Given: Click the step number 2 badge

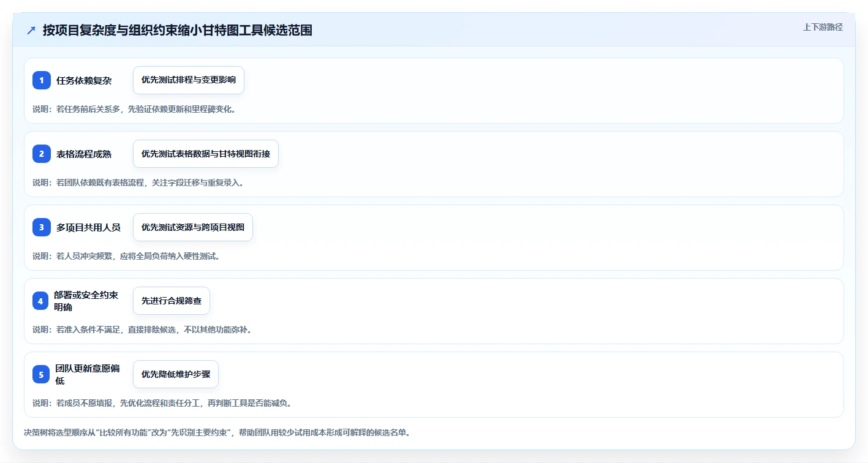Looking at the screenshot, I should pyautogui.click(x=42, y=154).
